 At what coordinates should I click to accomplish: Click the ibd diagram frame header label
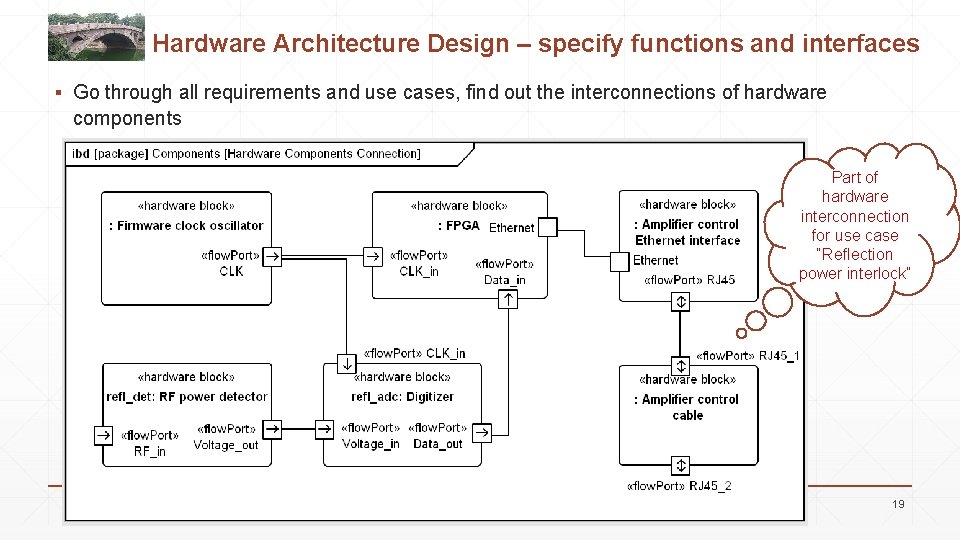pyautogui.click(x=246, y=154)
